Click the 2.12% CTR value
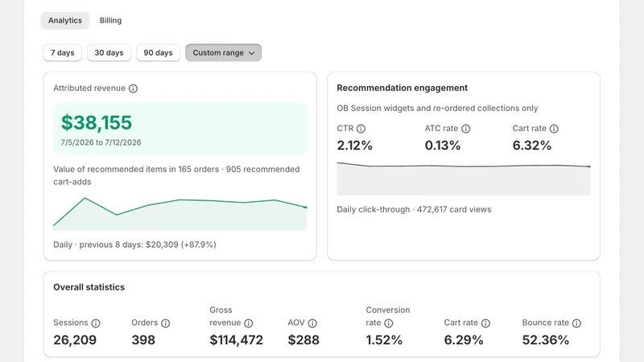The width and height of the screenshot is (644, 362). tap(354, 146)
